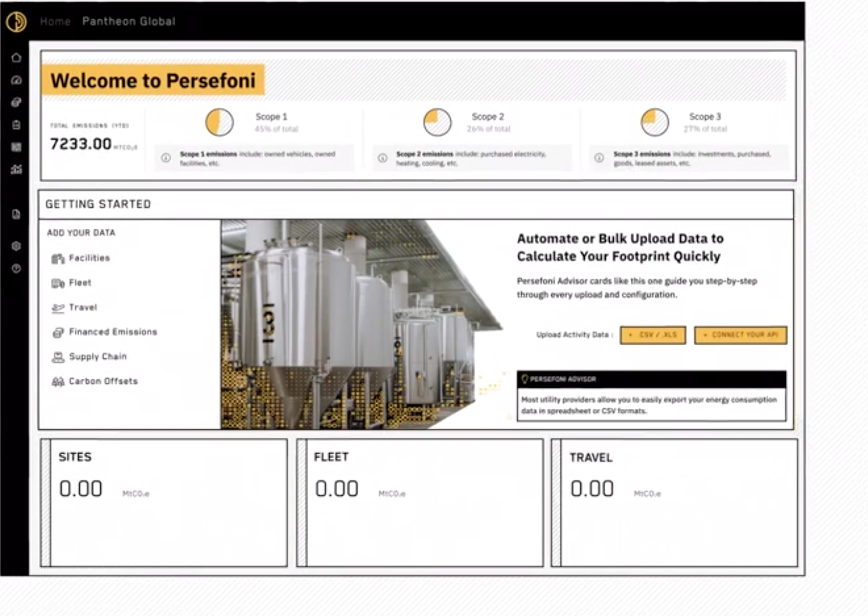Click the Supply Chain icon
The height and width of the screenshot is (616, 868).
click(x=58, y=357)
